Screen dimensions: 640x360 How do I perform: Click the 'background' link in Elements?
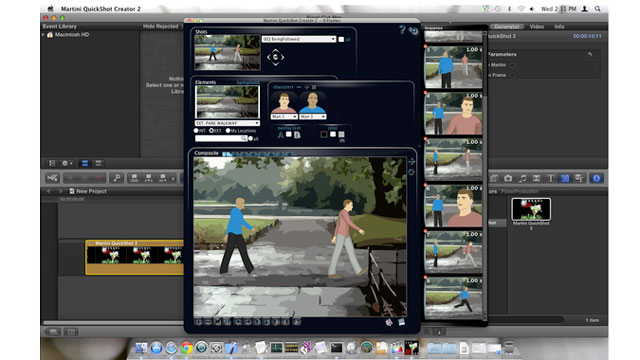tap(248, 82)
